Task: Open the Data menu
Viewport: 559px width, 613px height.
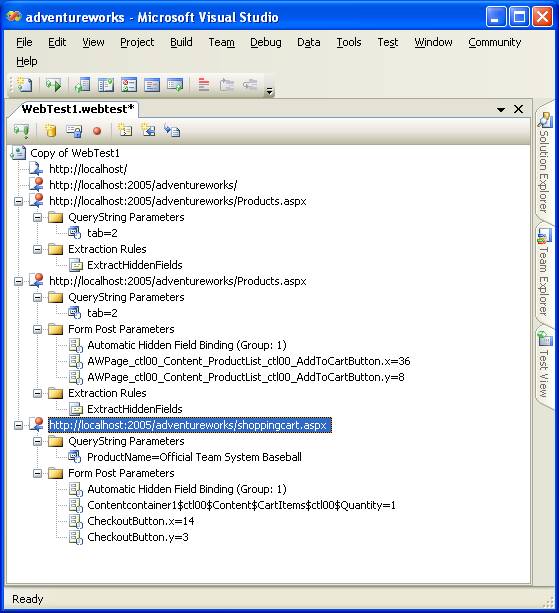Action: click(x=308, y=42)
